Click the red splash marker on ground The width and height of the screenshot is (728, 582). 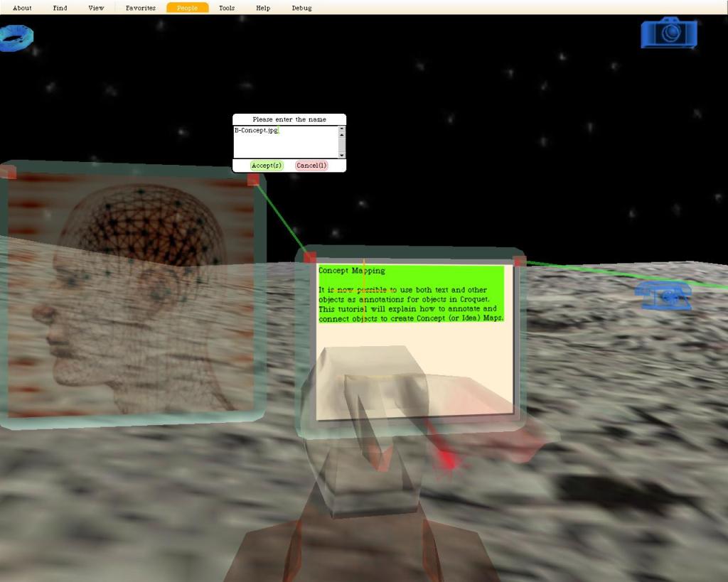[446, 460]
